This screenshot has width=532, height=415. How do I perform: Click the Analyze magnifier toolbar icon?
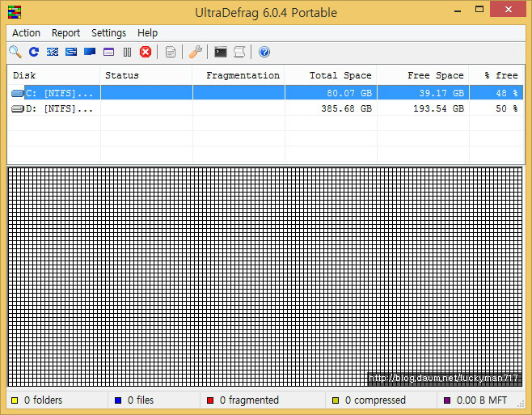pos(15,52)
